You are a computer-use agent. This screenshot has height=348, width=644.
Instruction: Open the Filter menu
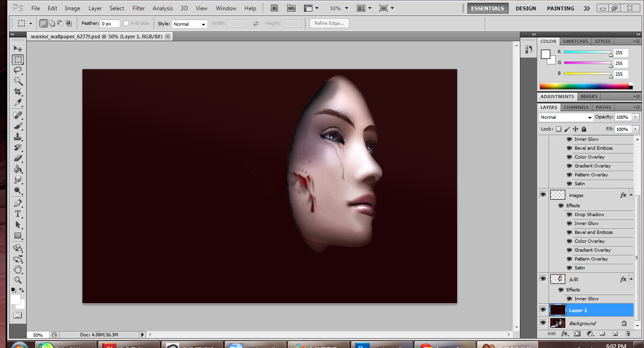pos(139,8)
